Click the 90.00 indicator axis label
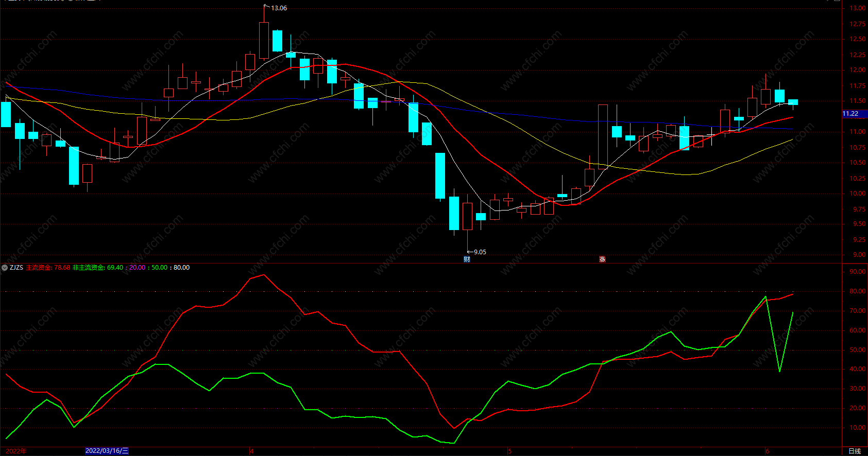Image resolution: width=868 pixels, height=456 pixels. pos(858,272)
